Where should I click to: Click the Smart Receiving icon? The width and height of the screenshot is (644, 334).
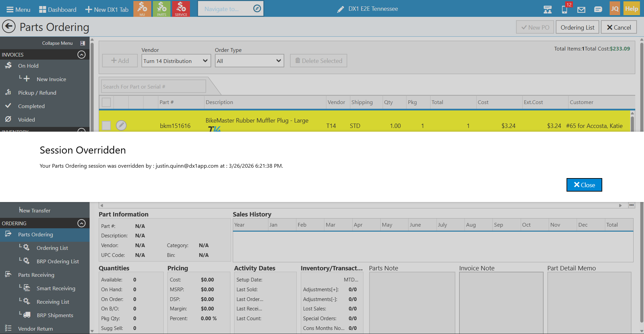pos(27,288)
